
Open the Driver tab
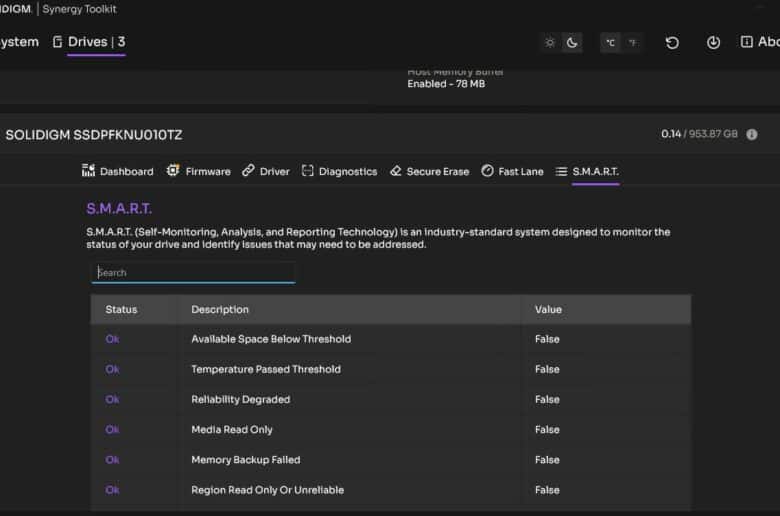[x=266, y=171]
